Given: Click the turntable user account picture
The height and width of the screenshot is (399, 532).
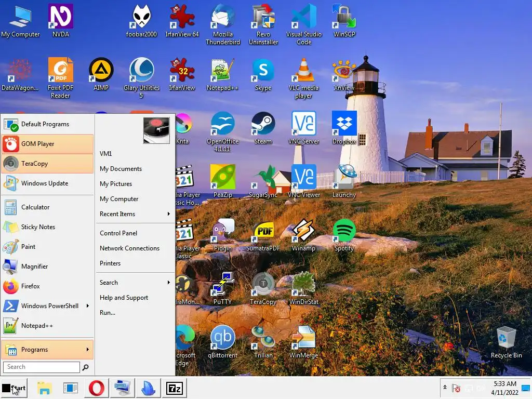Looking at the screenshot, I should (156, 130).
